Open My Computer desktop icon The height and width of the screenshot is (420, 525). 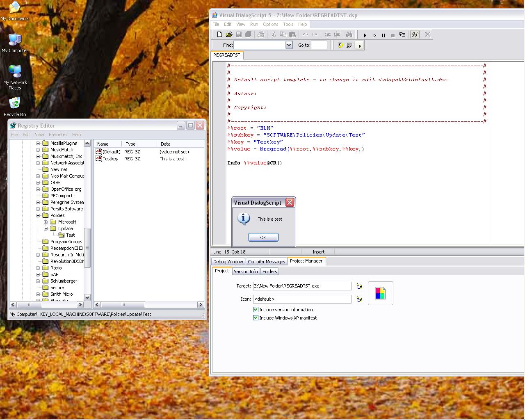15,43
